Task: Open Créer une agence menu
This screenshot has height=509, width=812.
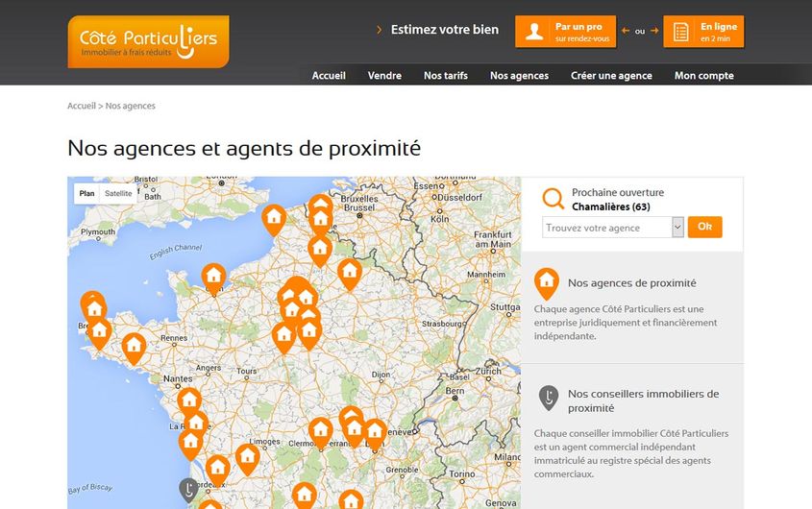Action: click(611, 76)
